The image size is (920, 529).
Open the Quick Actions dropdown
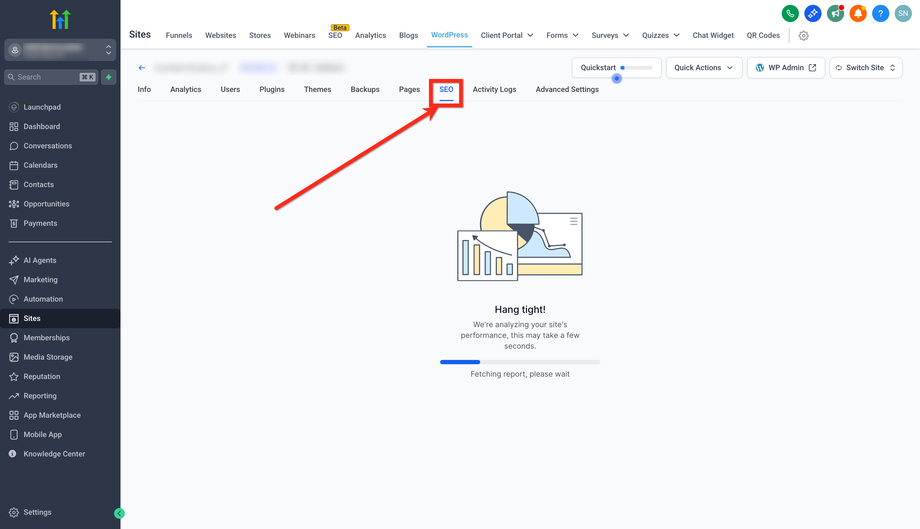[x=704, y=67]
